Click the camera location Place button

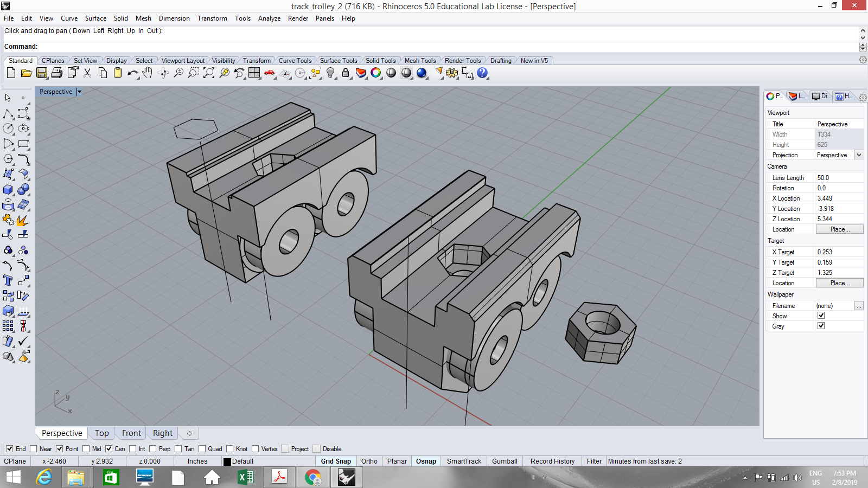(840, 229)
